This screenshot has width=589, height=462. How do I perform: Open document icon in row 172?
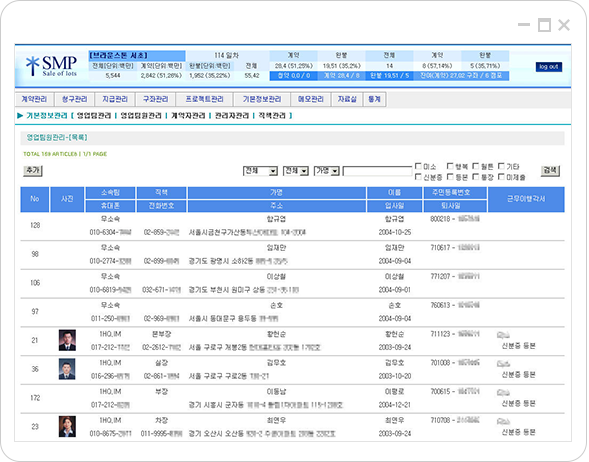click(503, 392)
